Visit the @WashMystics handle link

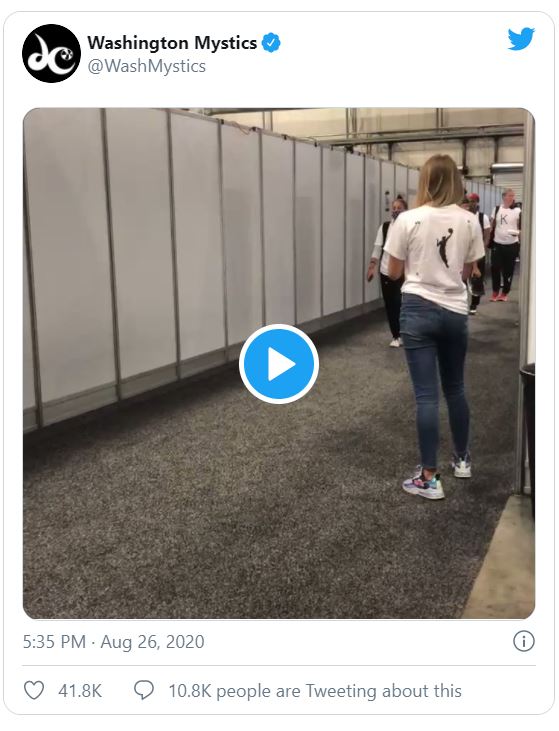(146, 66)
